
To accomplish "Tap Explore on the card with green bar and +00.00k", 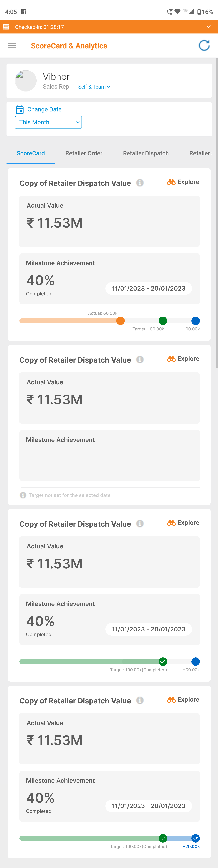I will 183,523.
